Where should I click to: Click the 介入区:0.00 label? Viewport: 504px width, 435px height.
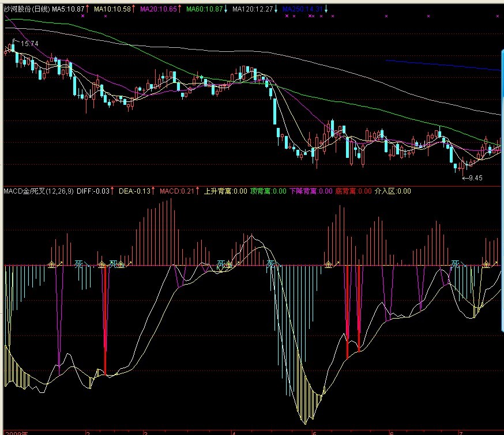393,191
